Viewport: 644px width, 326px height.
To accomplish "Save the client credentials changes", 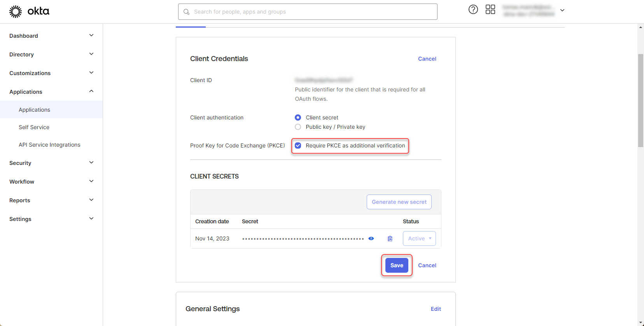I will (397, 265).
